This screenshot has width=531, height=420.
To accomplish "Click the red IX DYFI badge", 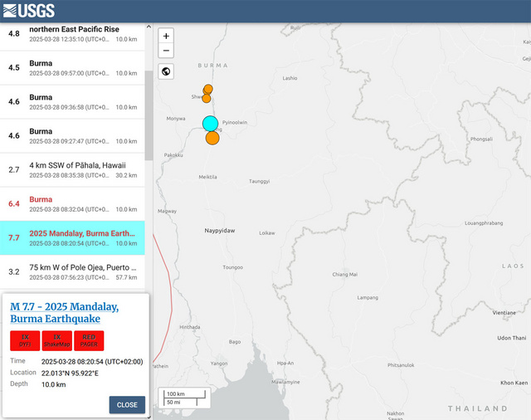I will [x=25, y=340].
